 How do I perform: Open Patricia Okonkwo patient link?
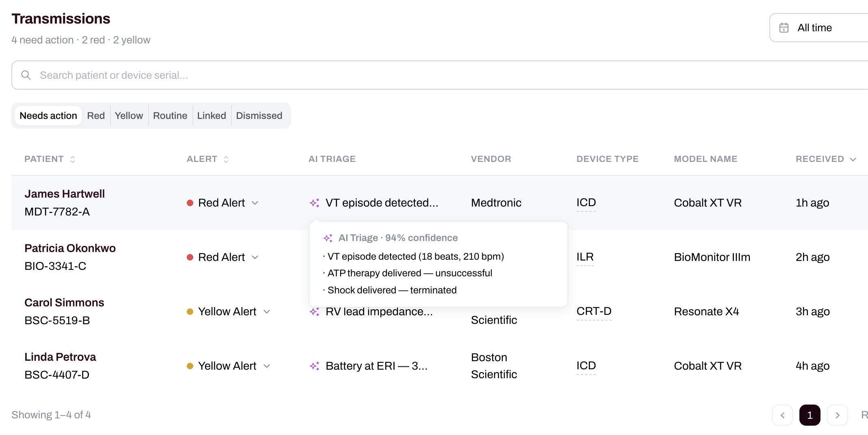(70, 248)
